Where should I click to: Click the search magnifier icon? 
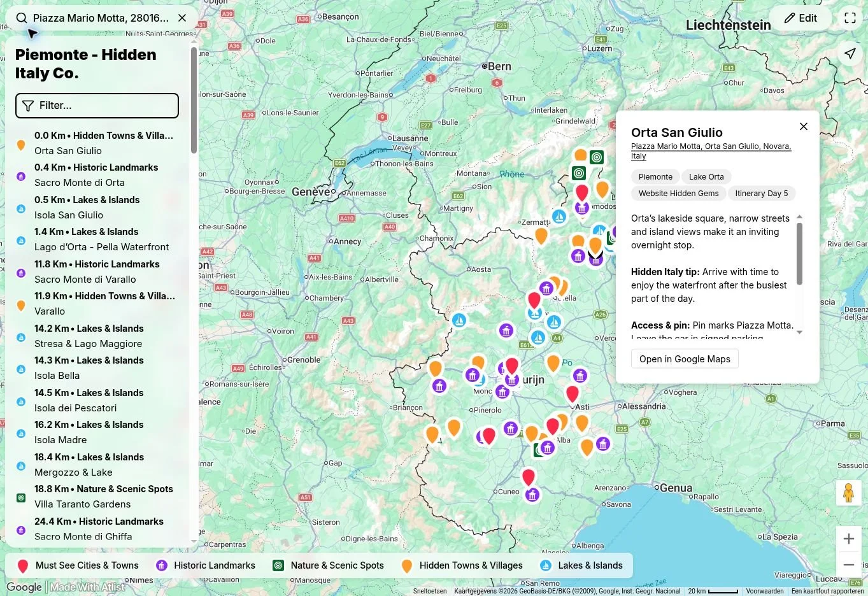coord(22,18)
